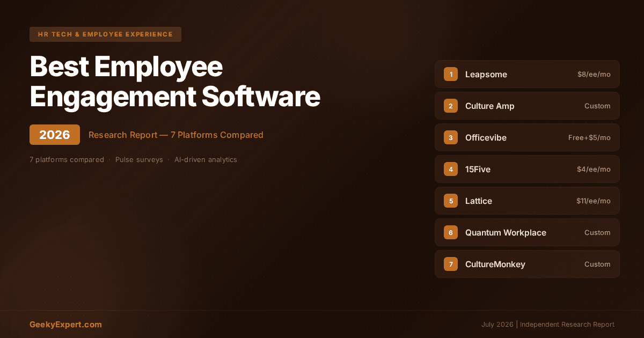Click the $8/ee/mo price for Leapsome
This screenshot has height=338, width=644.
(x=594, y=74)
